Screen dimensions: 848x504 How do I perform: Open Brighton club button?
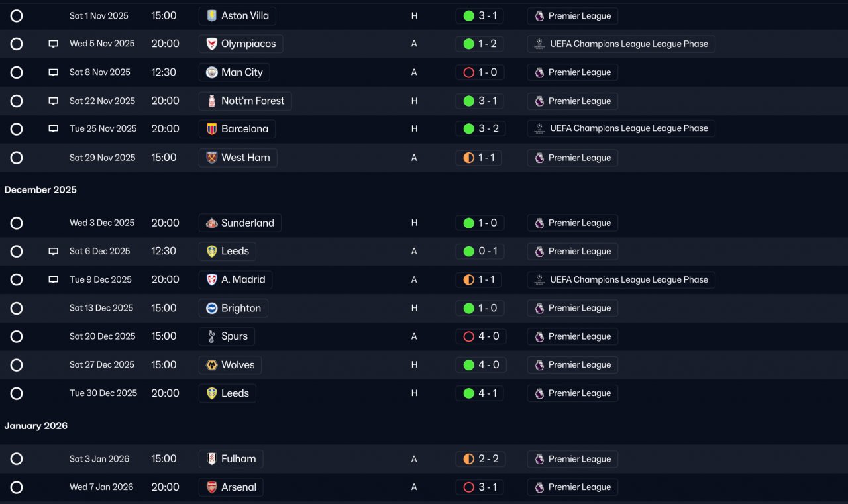click(233, 308)
